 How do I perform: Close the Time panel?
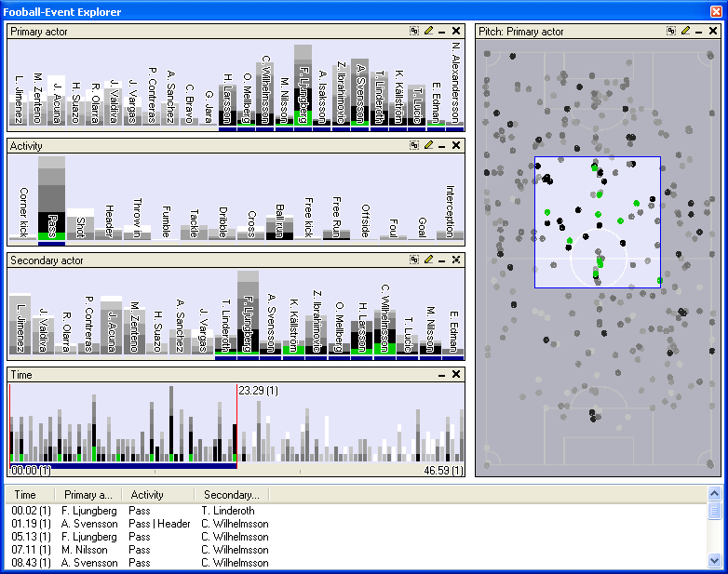point(456,375)
